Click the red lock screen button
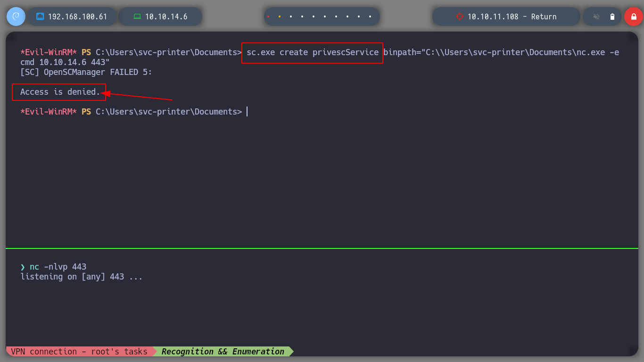Viewport: 644px width, 362px height. (x=633, y=16)
